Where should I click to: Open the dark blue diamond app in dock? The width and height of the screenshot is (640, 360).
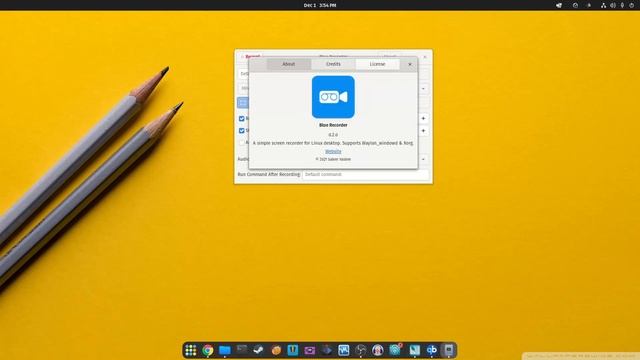pyautogui.click(x=327, y=350)
